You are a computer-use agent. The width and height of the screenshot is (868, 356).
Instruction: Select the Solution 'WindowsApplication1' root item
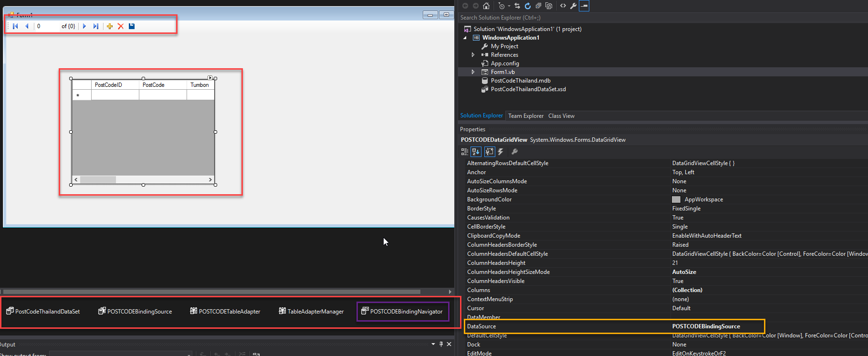(x=527, y=29)
